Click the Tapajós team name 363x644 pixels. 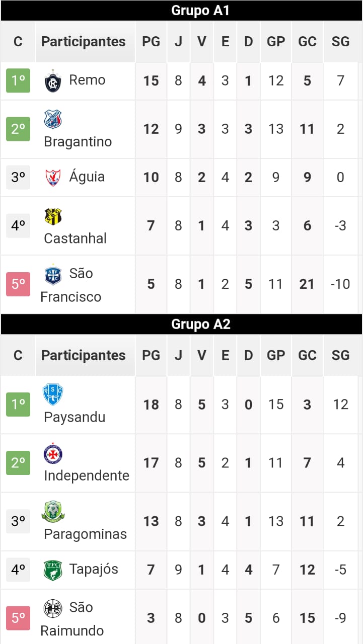tap(94, 569)
